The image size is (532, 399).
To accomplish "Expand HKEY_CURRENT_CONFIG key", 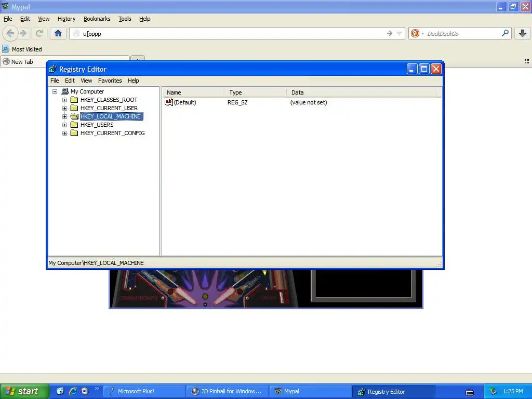I will 64,133.
